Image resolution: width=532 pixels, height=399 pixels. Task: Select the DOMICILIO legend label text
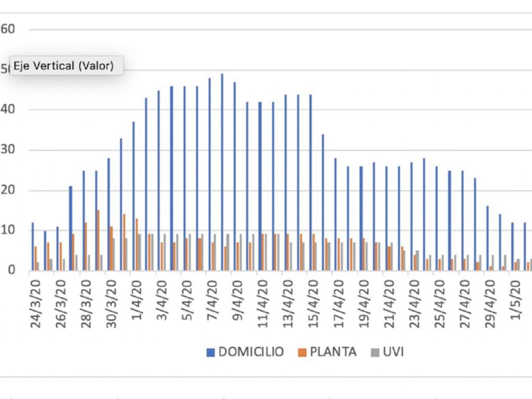[251, 352]
